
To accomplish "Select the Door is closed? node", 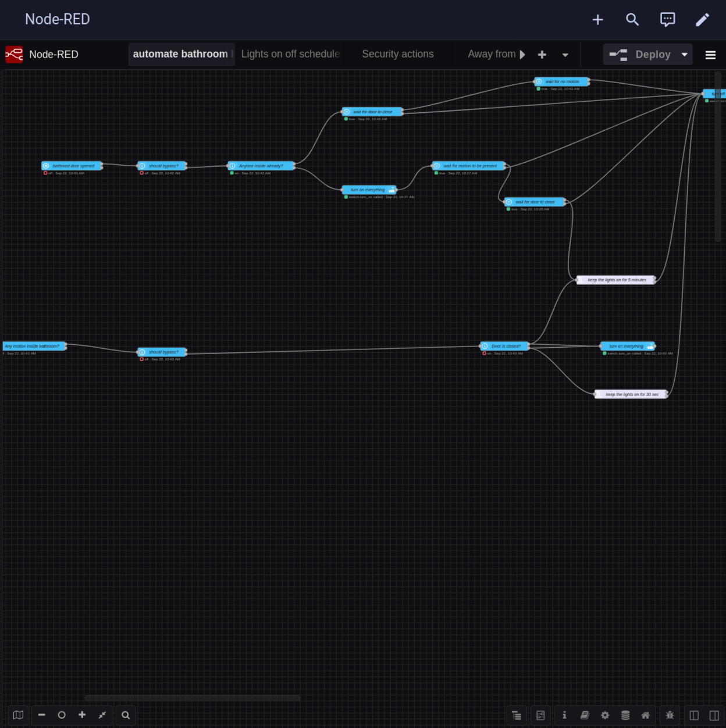I will click(505, 346).
